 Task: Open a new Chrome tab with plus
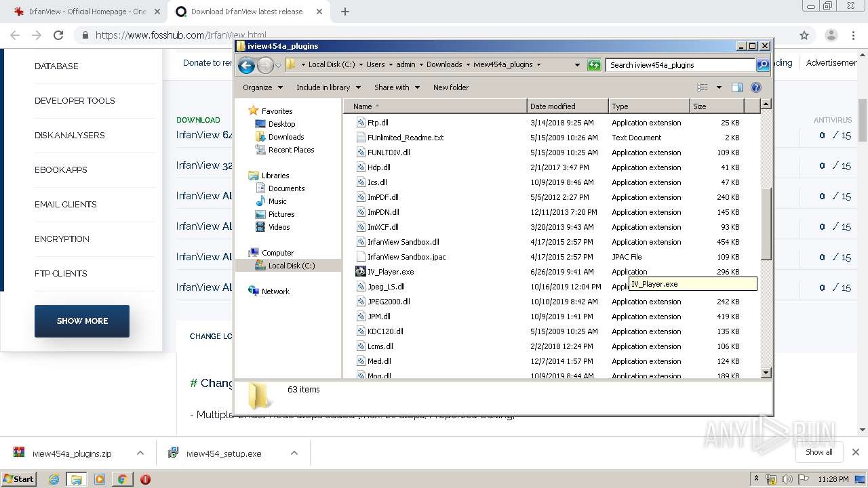click(344, 12)
